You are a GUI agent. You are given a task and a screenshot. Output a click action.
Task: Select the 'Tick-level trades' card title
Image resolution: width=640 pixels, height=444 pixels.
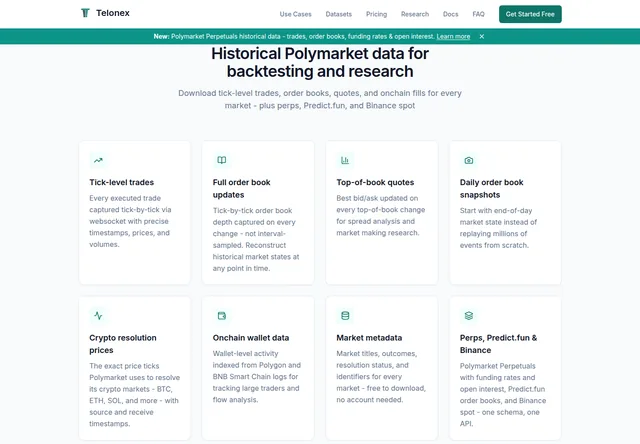coord(122,182)
